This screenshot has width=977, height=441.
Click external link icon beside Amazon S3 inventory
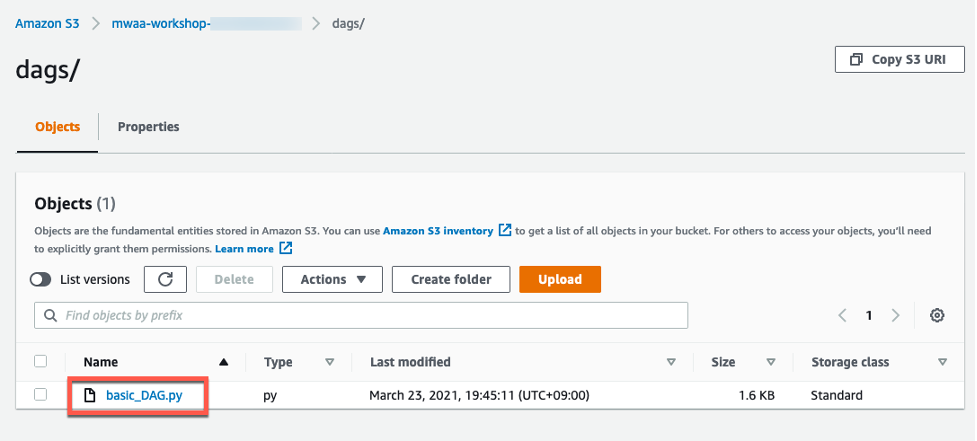pyautogui.click(x=505, y=230)
